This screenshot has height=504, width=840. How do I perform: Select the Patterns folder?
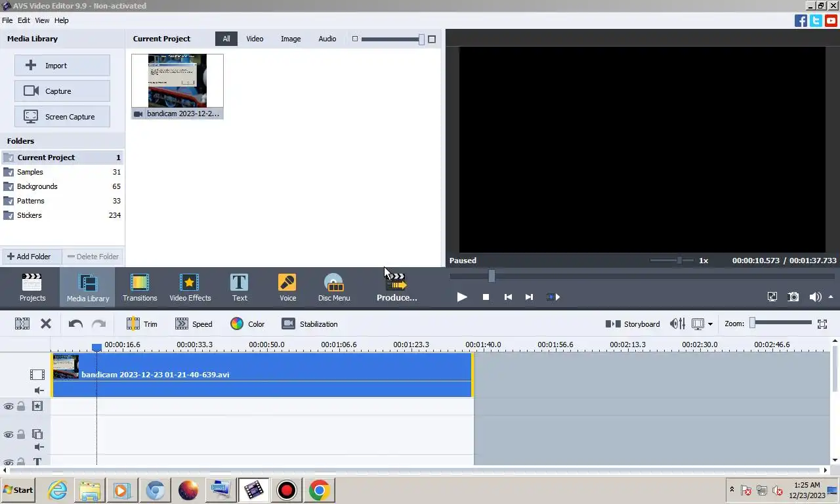[x=62, y=201]
